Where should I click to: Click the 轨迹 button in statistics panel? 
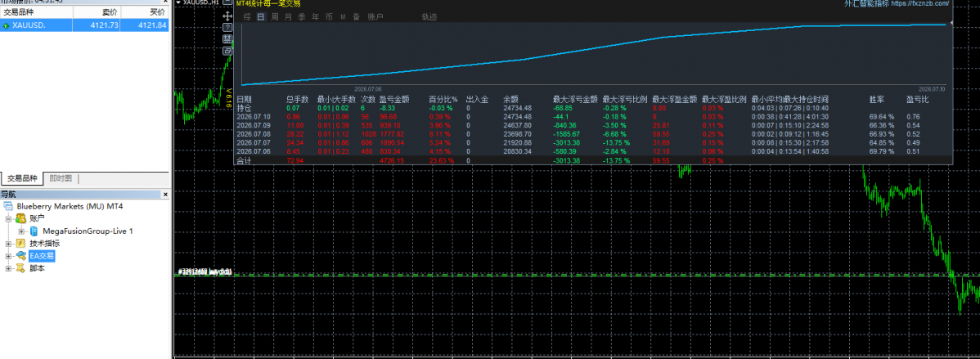point(429,17)
